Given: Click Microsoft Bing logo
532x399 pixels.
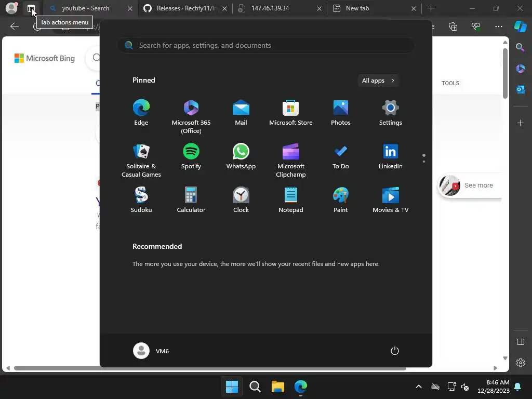Looking at the screenshot, I should (x=45, y=58).
